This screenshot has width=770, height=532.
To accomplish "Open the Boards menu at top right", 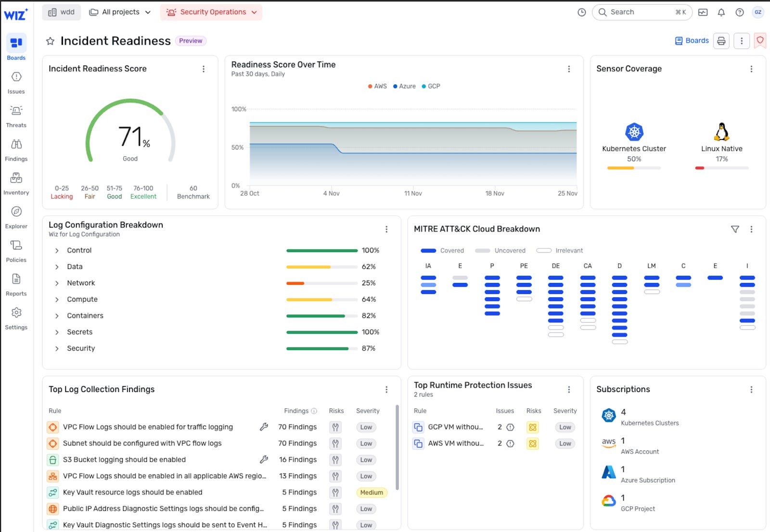I will (692, 40).
